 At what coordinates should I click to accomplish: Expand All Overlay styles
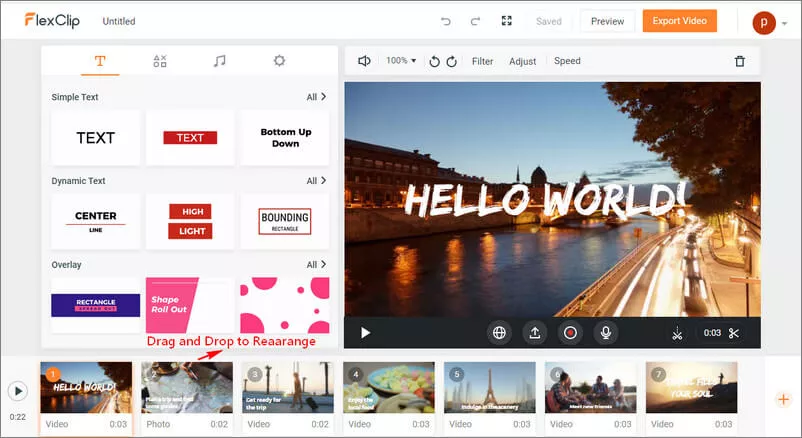316,265
